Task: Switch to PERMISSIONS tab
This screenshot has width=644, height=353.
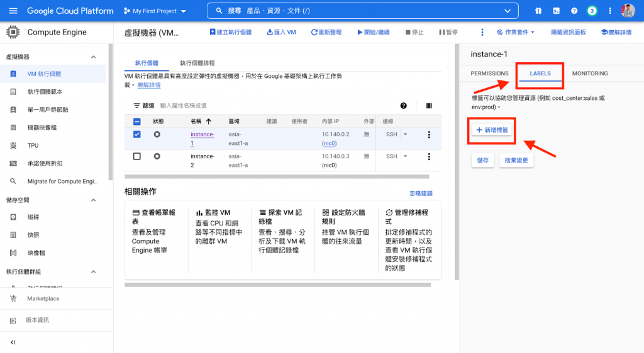Action: click(x=489, y=73)
